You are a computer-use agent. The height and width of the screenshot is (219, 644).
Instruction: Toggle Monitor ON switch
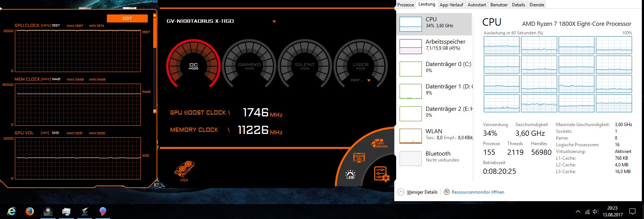(x=359, y=157)
